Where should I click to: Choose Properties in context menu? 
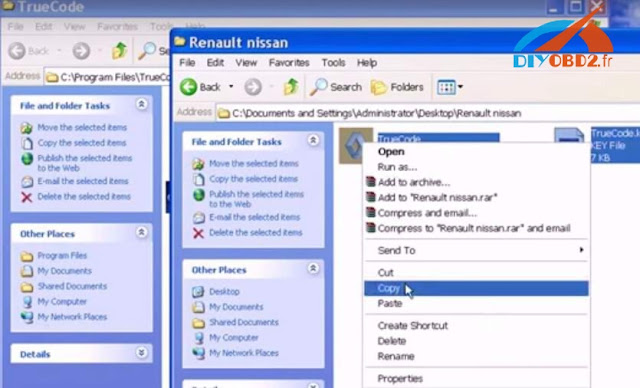click(476, 379)
